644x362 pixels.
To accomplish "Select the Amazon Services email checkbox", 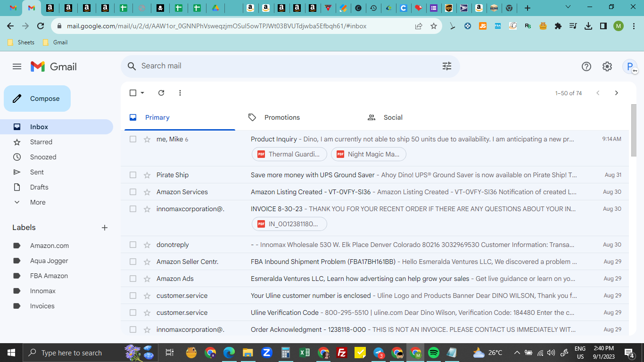I will click(x=133, y=192).
